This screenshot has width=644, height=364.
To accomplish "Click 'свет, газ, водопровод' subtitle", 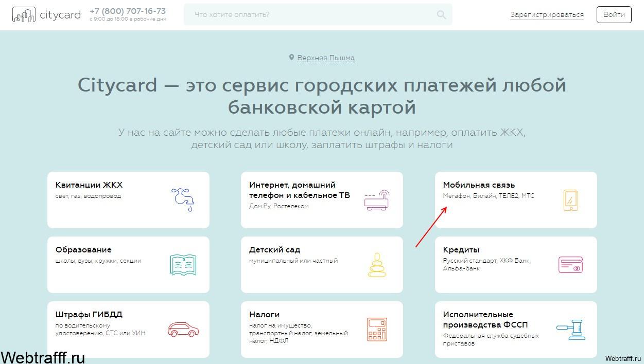I will [88, 196].
